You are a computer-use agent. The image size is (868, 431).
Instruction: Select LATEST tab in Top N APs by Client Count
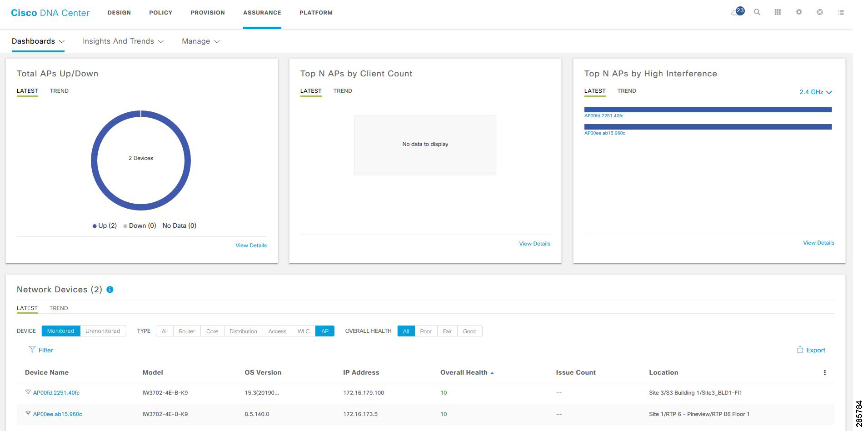coord(311,91)
